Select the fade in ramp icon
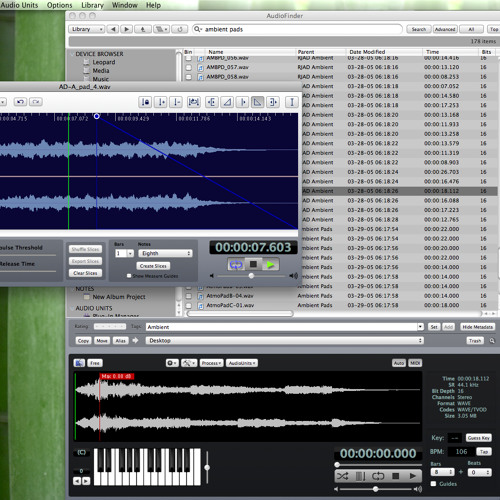Viewport: 500px width, 500px height. 227,102
